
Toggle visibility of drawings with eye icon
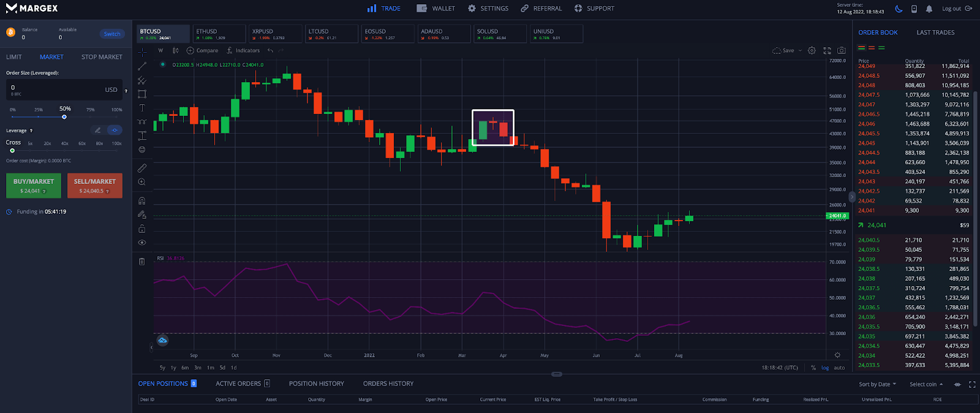click(142, 243)
